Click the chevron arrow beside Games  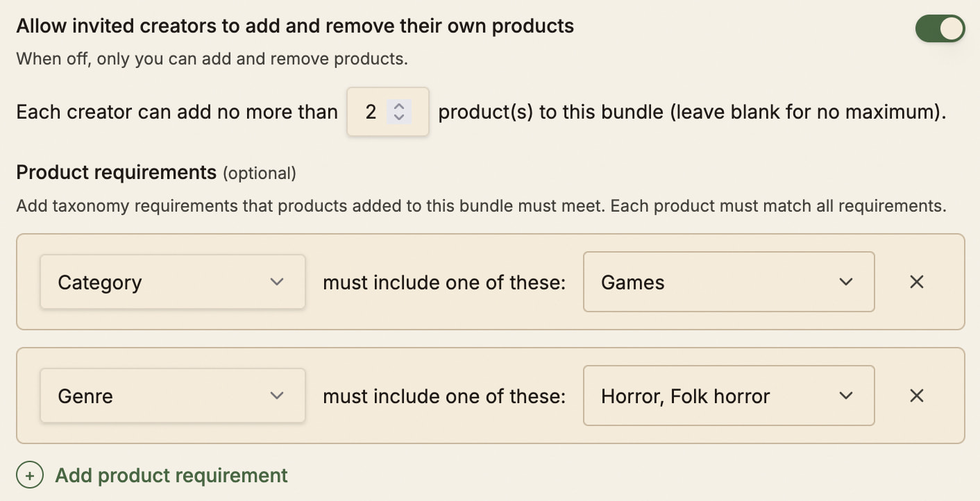point(845,282)
